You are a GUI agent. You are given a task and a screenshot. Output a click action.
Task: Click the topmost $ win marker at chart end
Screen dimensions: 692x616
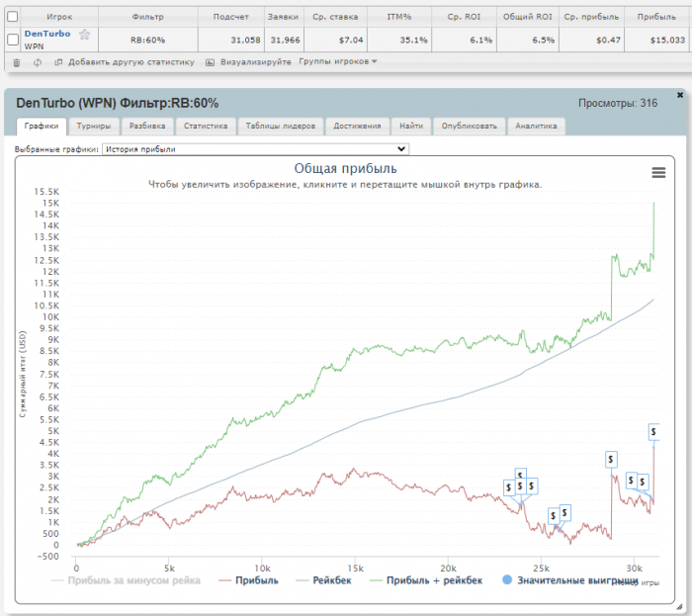(653, 431)
